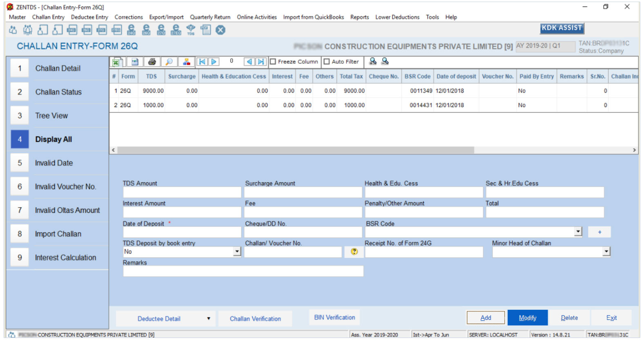Image resolution: width=644 pixels, height=342 pixels.
Task: Click the TDS icon in main toolbar
Action: (191, 30)
